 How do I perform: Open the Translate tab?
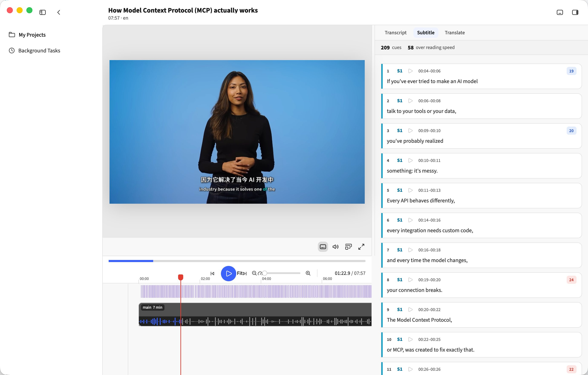coord(455,32)
